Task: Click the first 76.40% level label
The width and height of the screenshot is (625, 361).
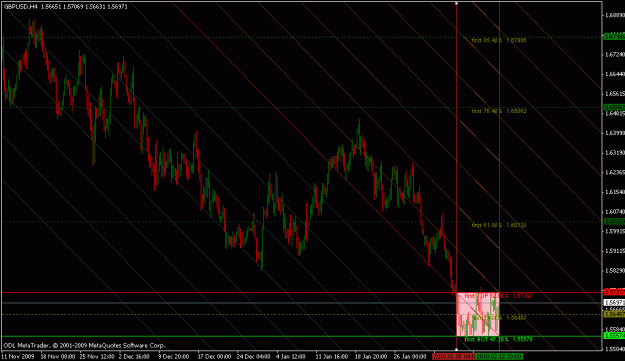Action: pyautogui.click(x=499, y=111)
